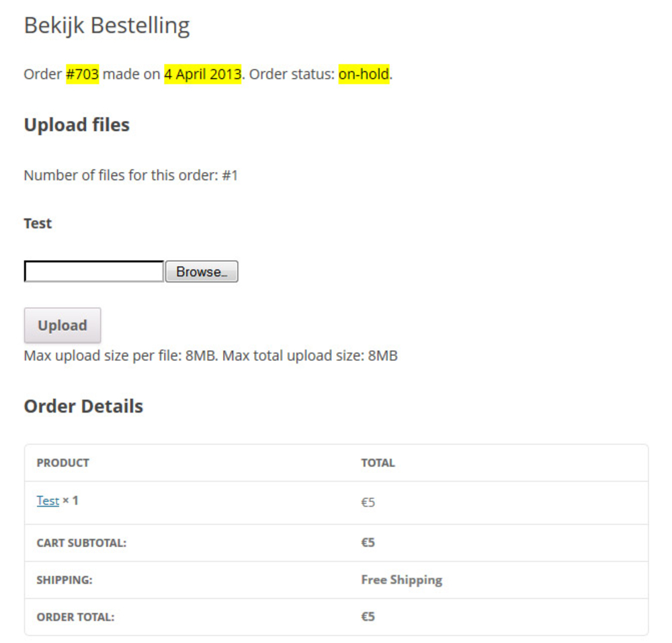Click the Browse… file chooser button

202,271
